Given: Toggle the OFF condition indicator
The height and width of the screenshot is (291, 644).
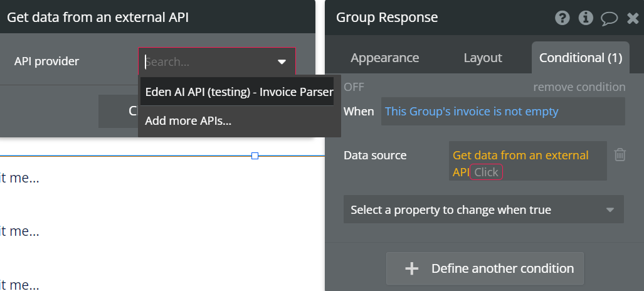Looking at the screenshot, I should (354, 87).
